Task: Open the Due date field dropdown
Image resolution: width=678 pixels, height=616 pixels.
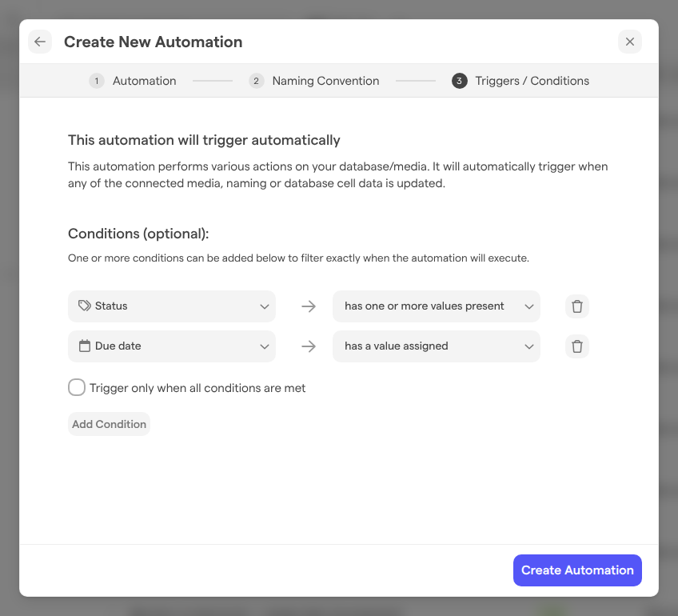Action: [172, 346]
